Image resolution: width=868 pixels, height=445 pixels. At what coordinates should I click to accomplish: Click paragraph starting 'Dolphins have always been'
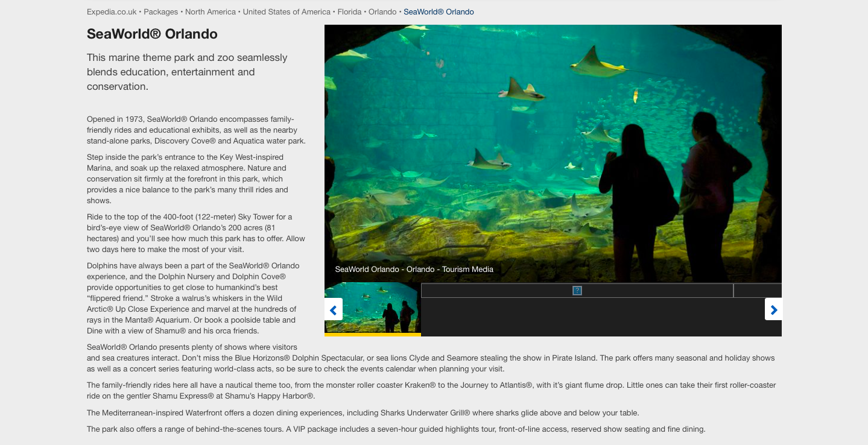click(193, 298)
